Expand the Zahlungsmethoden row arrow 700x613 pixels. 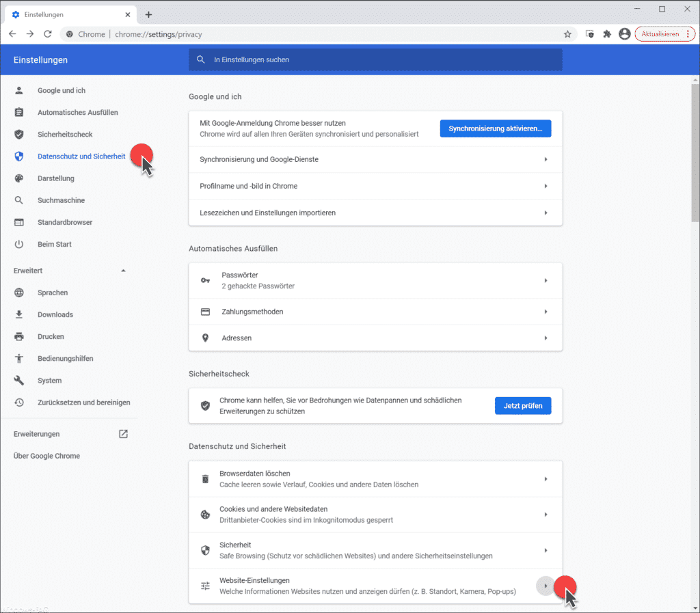point(546,312)
